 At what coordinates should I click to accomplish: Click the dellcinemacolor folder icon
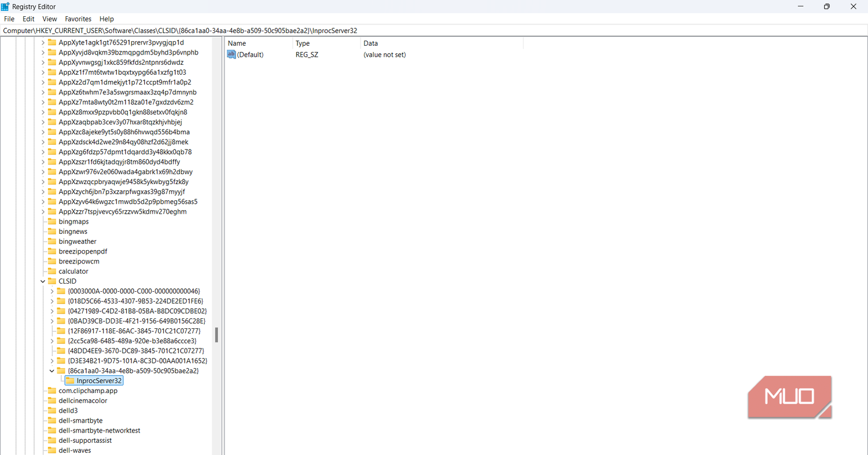click(52, 401)
